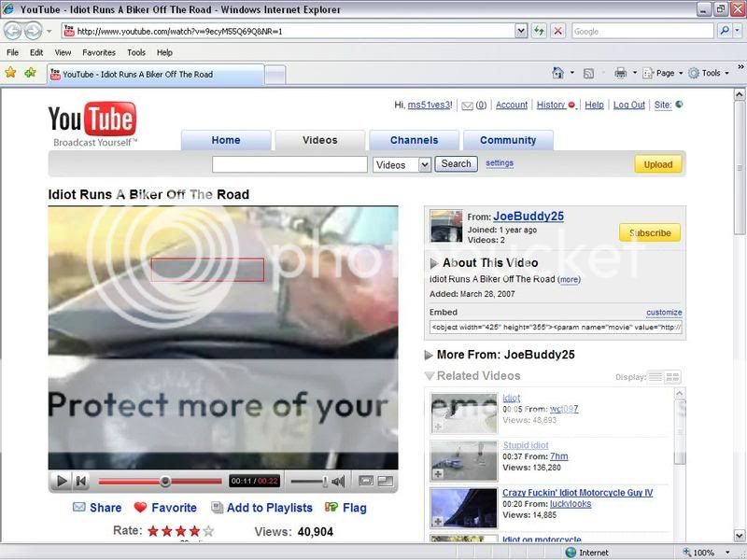This screenshot has width=747, height=560.
Task: Add the "Stupid idiot" video to QuickList
Action: 438,475
